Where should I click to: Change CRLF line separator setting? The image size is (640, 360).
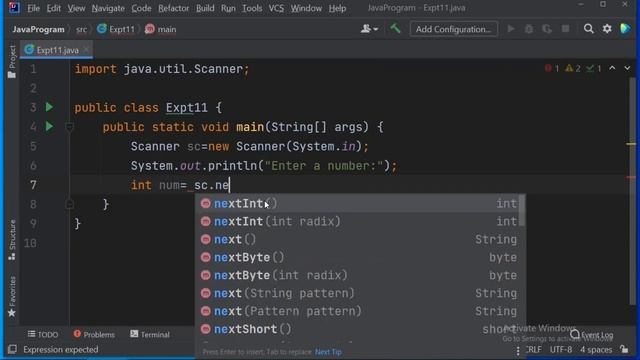tap(533, 350)
